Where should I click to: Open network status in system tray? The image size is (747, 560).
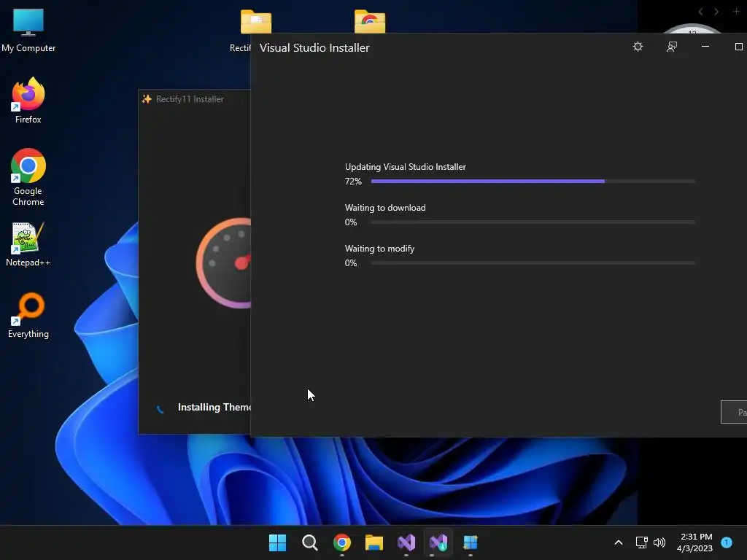pos(641,542)
